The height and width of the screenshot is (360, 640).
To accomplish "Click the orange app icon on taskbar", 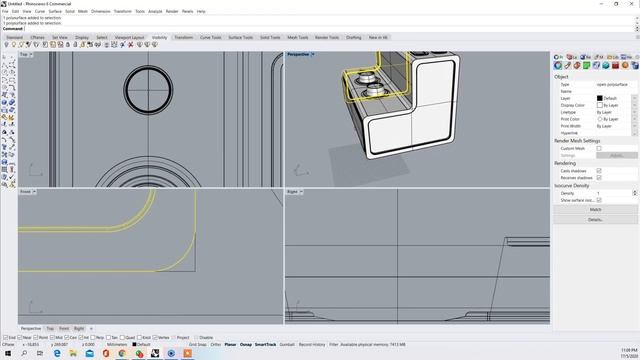I will pos(187,353).
